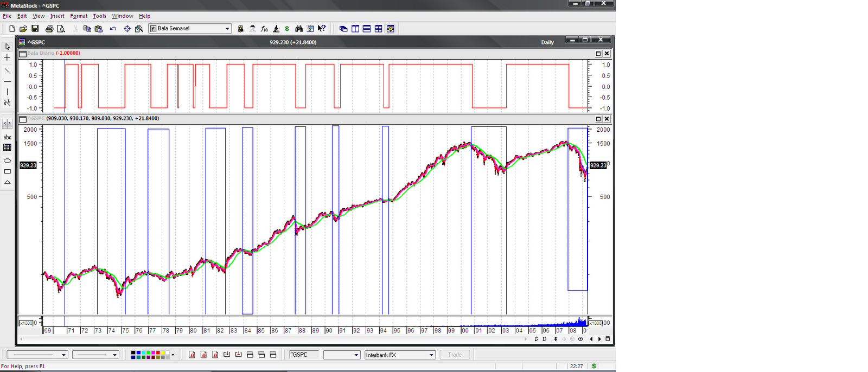Open the green dollar sign system tester icon
This screenshot has width=868, height=372.
[287, 29]
